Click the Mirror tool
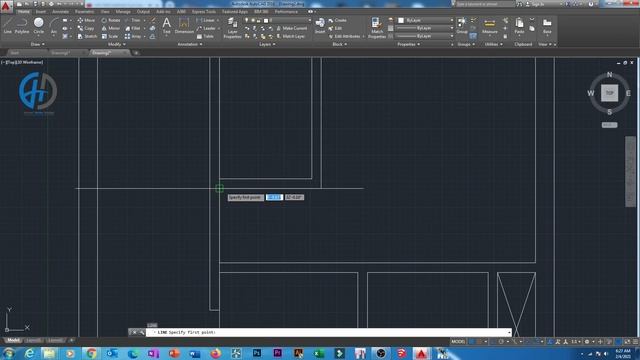The image size is (640, 360). pos(111,28)
